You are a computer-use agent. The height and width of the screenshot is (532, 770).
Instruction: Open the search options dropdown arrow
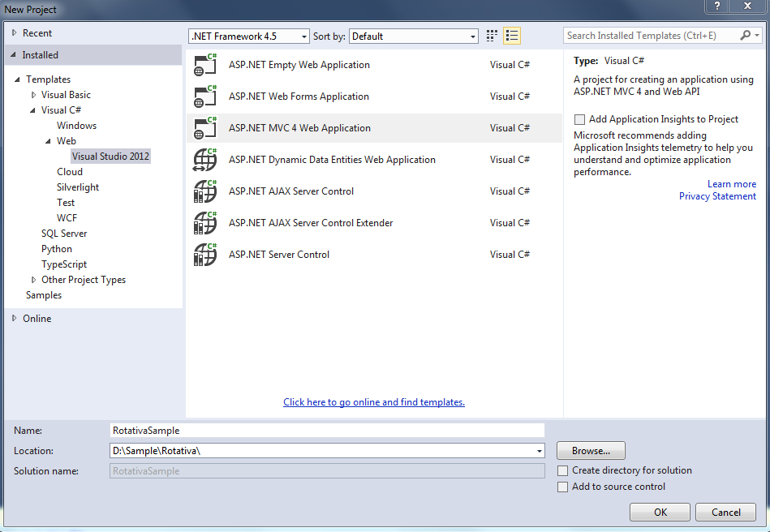click(757, 36)
